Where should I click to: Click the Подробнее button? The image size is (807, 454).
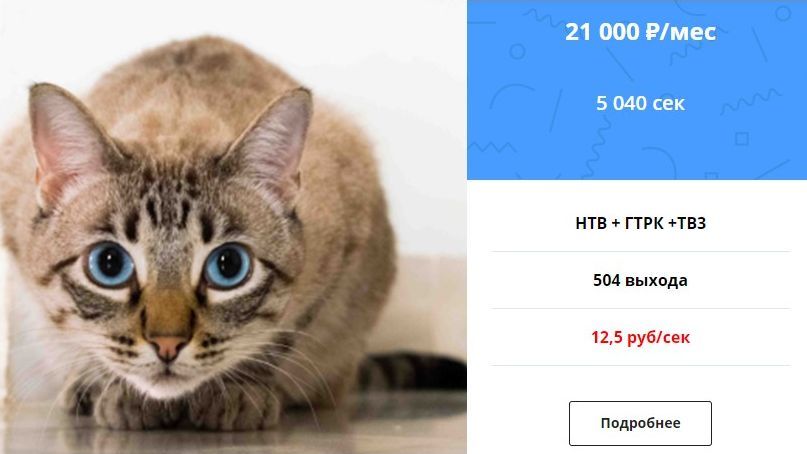(640, 423)
